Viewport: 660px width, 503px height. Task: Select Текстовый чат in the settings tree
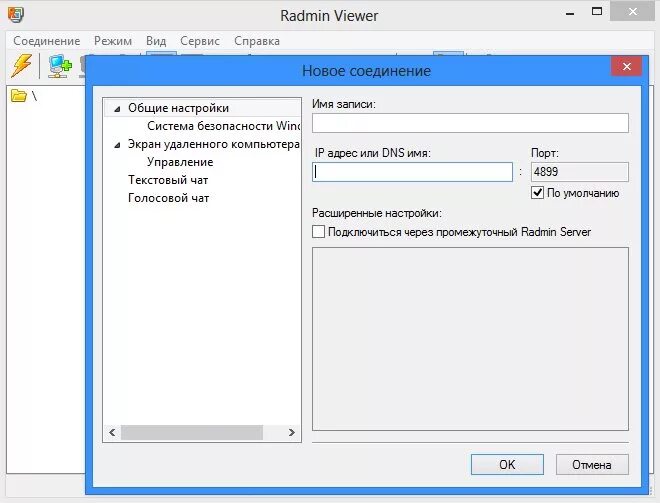coord(168,180)
